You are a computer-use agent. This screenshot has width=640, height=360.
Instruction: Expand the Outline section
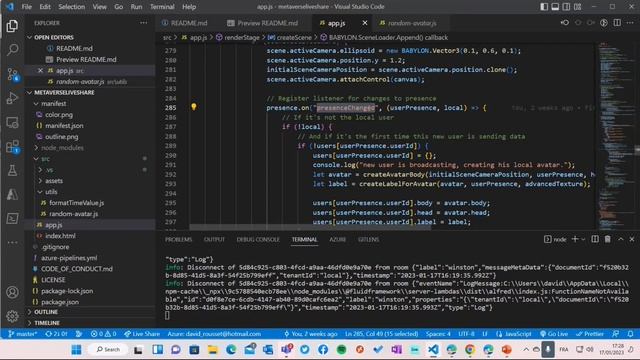click(90, 312)
